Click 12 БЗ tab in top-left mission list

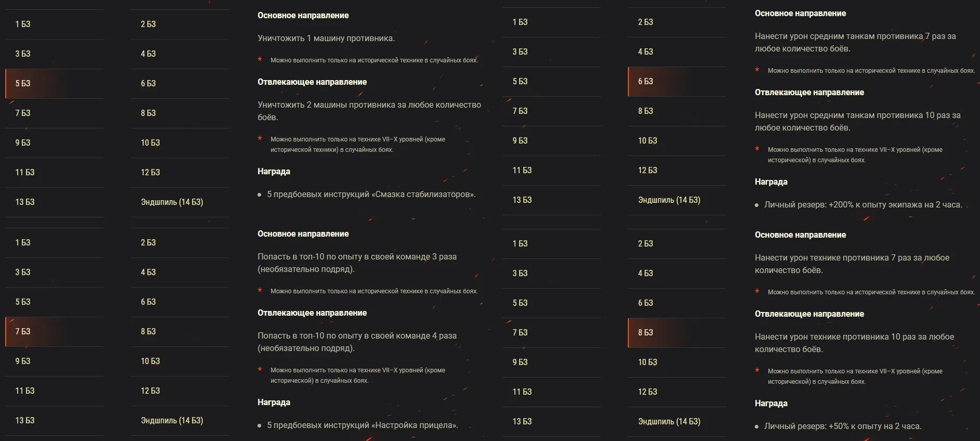click(150, 173)
